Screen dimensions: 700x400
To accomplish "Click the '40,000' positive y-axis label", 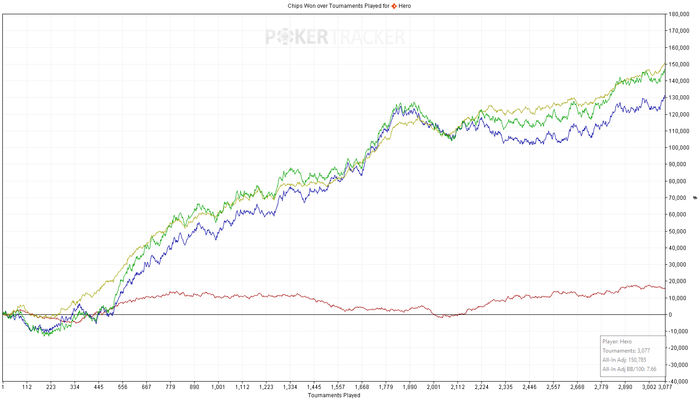I will point(678,248).
